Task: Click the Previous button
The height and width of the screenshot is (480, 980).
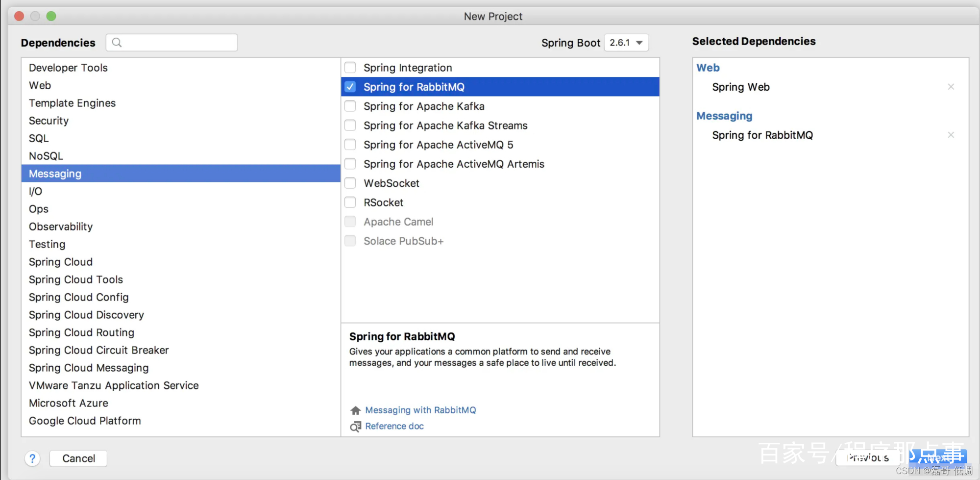Action: [867, 457]
